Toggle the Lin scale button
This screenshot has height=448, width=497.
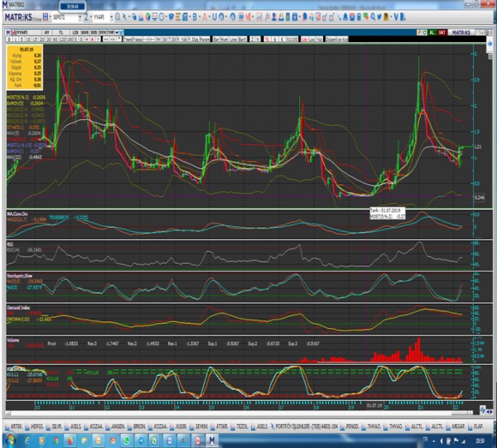click(304, 39)
